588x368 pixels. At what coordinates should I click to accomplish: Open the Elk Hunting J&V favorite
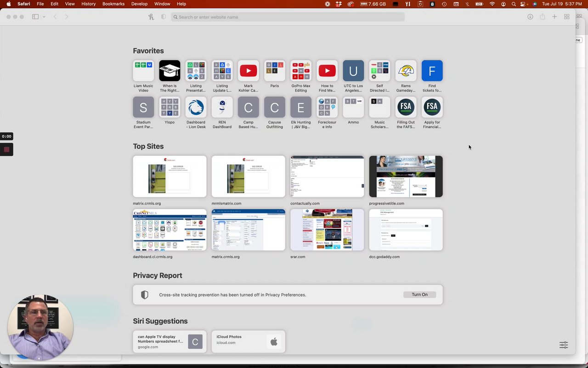pos(301,107)
